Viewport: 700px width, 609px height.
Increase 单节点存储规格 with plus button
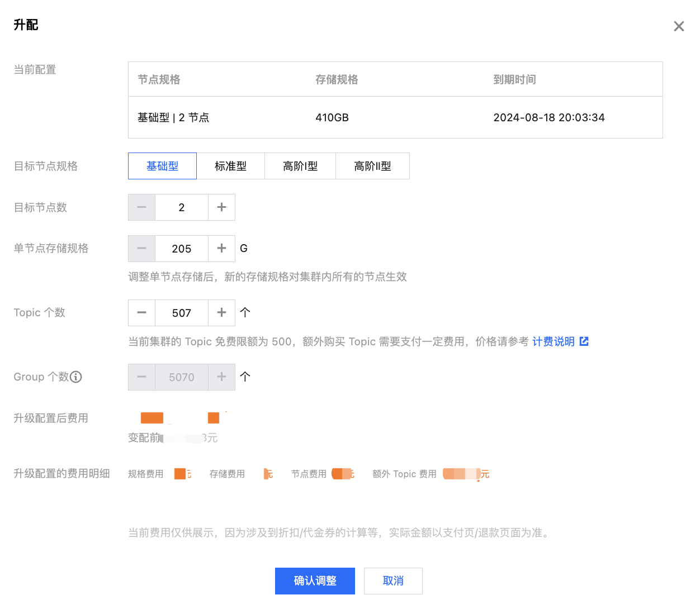tap(222, 249)
